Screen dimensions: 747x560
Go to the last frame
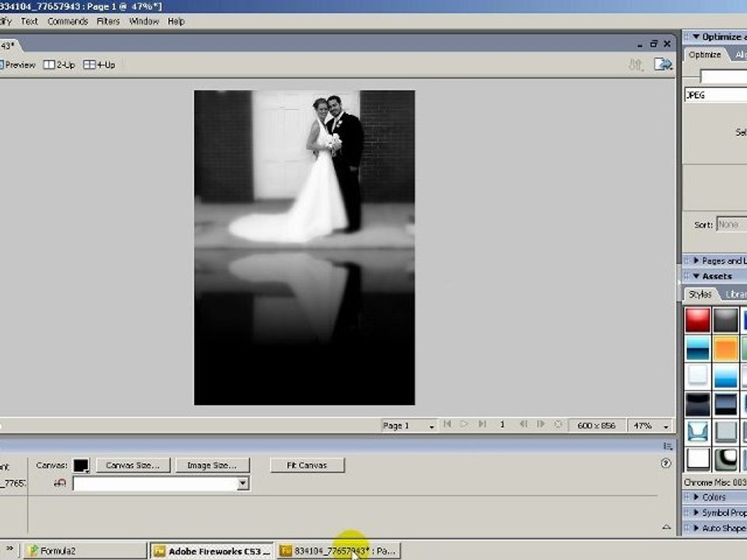point(482,425)
